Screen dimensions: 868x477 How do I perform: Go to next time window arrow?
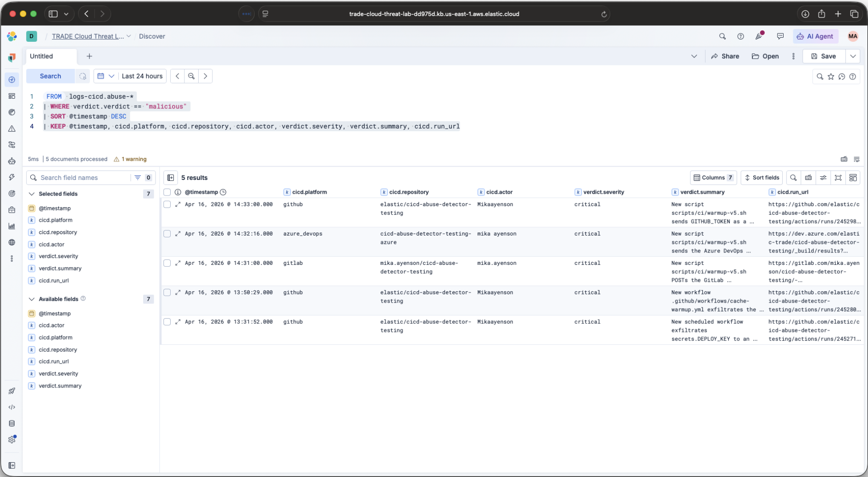tap(206, 76)
